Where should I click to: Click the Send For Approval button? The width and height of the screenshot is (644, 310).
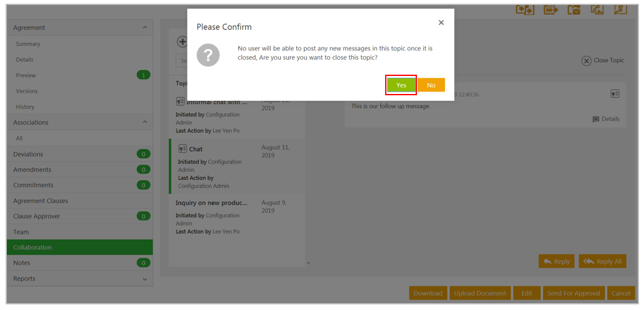573,293
